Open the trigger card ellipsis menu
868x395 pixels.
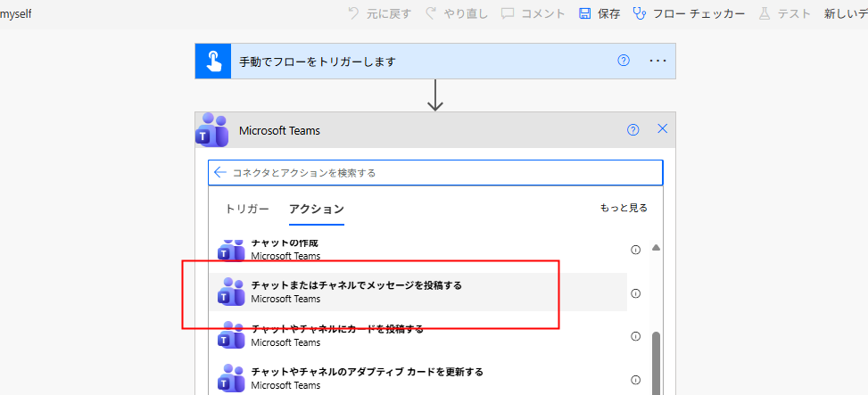coord(657,61)
